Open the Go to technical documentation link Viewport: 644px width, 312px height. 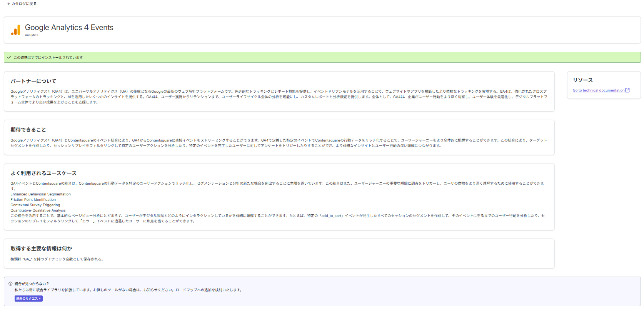[599, 90]
